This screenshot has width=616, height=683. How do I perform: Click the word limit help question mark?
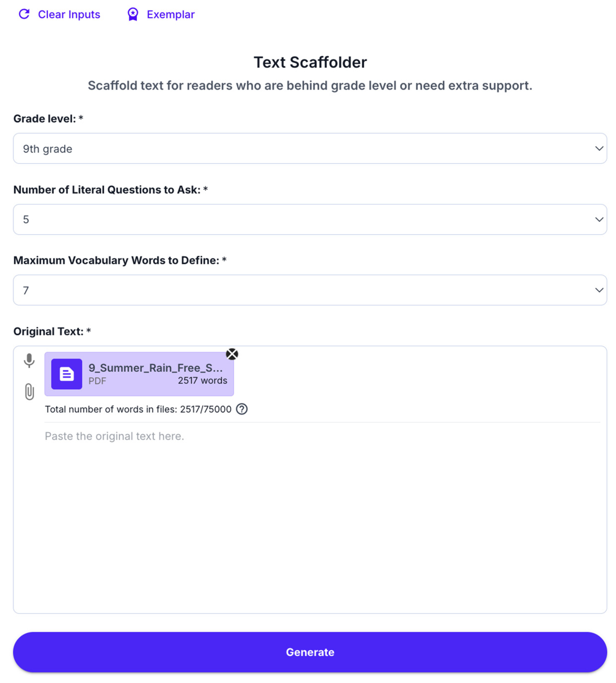242,409
